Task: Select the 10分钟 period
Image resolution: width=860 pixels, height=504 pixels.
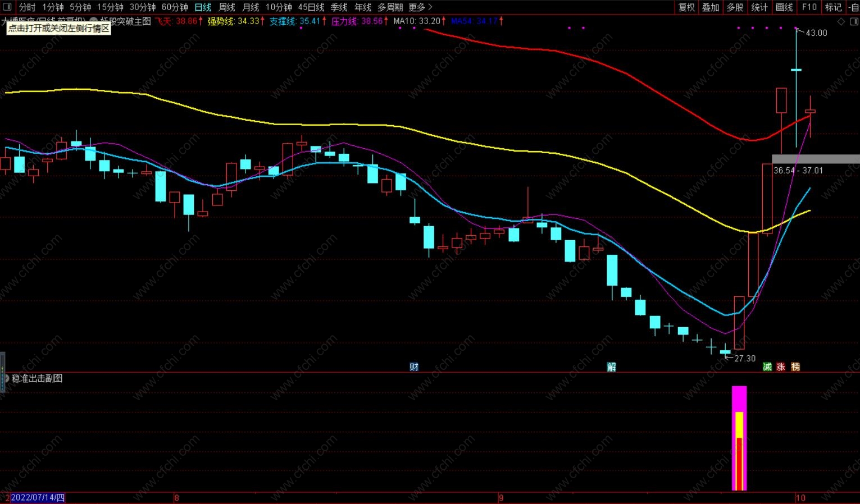Action: (x=279, y=7)
